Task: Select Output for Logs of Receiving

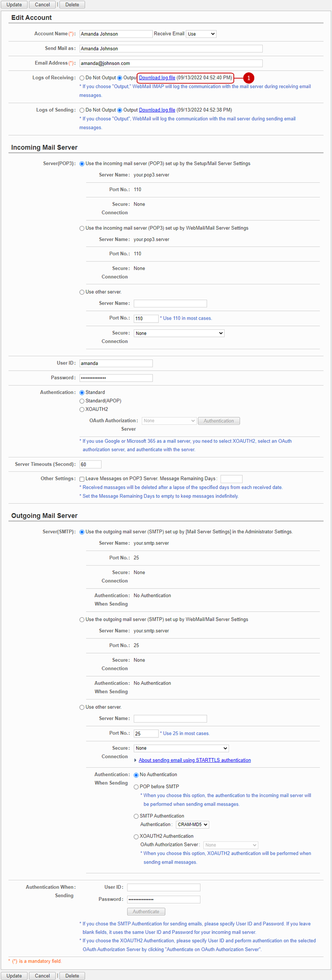Action: pyautogui.click(x=120, y=78)
